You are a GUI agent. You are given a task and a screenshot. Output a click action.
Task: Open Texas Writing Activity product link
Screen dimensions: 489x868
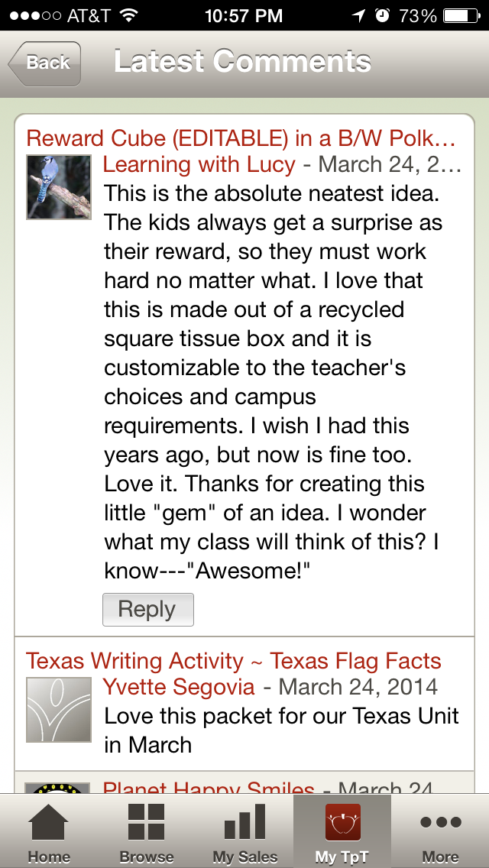233,661
